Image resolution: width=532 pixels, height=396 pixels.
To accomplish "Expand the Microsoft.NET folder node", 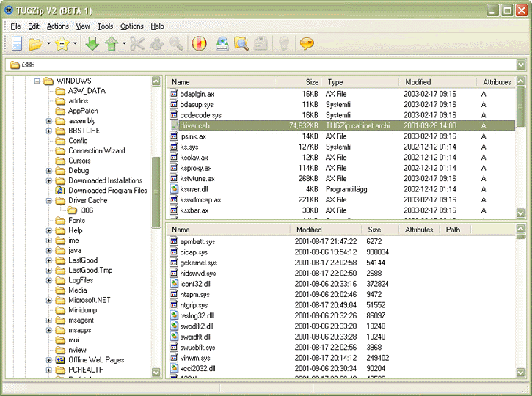I will coord(49,301).
